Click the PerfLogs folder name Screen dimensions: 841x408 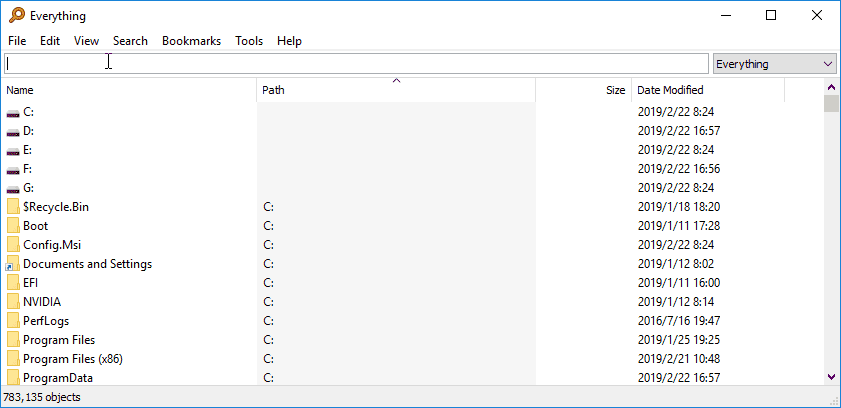coord(46,321)
